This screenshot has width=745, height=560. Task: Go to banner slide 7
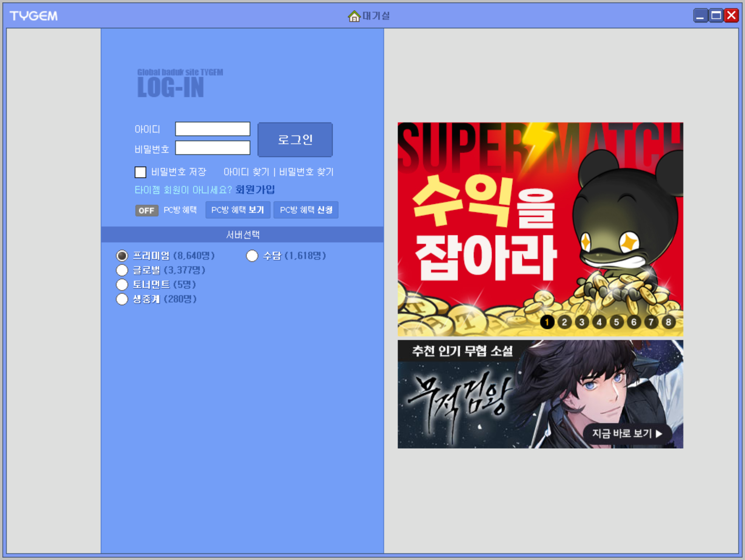coord(651,322)
